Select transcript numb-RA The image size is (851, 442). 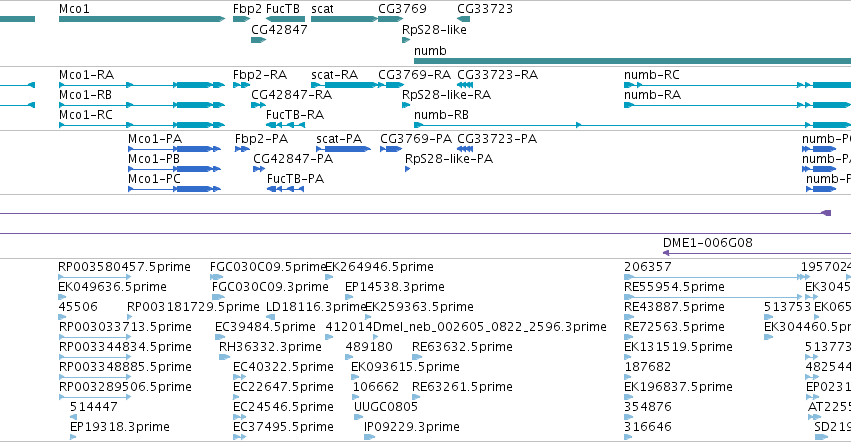[738, 105]
